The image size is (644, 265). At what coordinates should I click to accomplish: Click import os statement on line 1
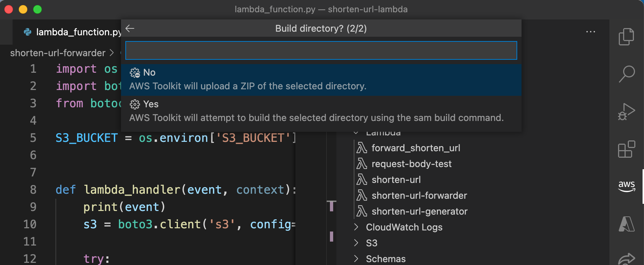86,69
